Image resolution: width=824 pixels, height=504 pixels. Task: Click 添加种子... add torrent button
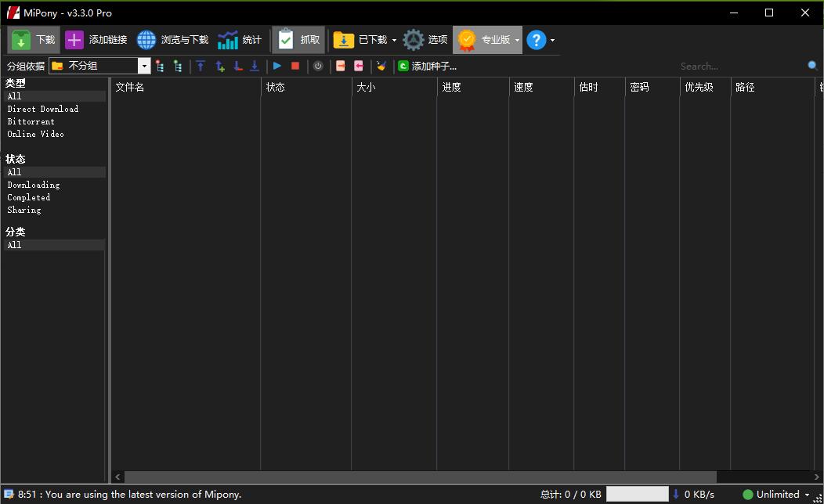427,67
